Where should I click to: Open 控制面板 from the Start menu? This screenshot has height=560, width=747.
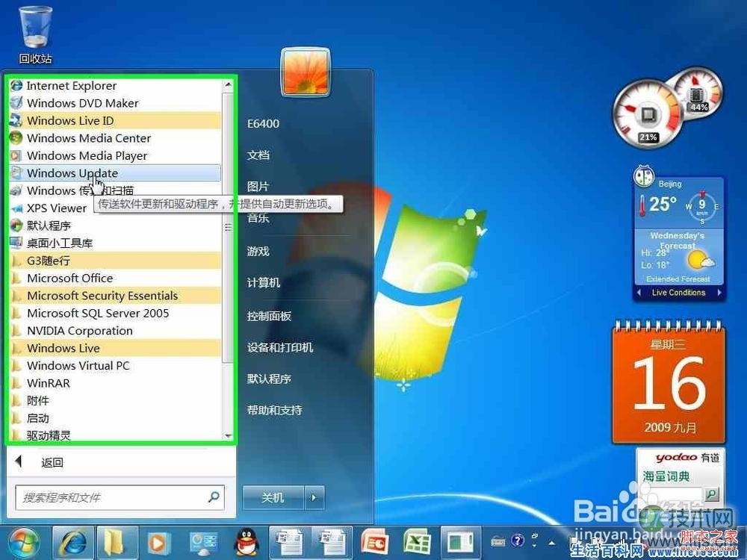point(269,316)
